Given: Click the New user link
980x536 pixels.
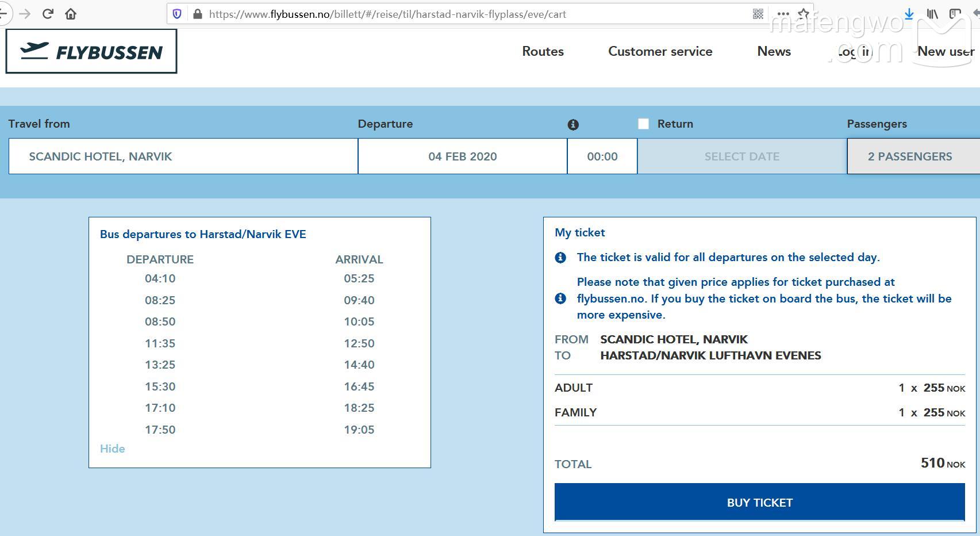Looking at the screenshot, I should [946, 51].
